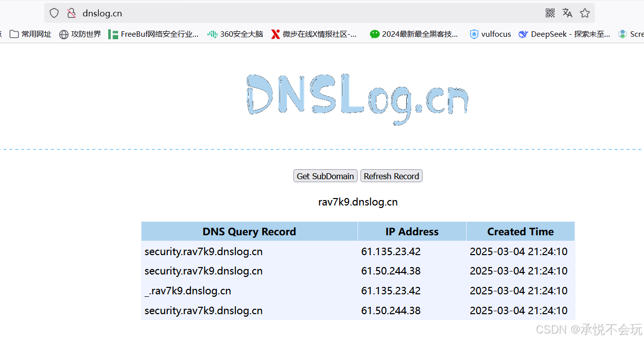The width and height of the screenshot is (644, 340).
Task: Open the 360安全大脑 bookmark
Action: coord(235,34)
